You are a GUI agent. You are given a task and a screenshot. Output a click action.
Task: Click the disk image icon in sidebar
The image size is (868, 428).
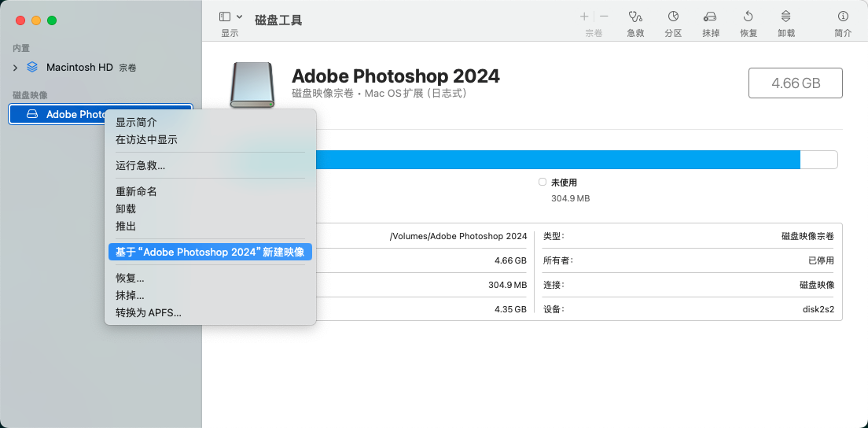pos(33,114)
